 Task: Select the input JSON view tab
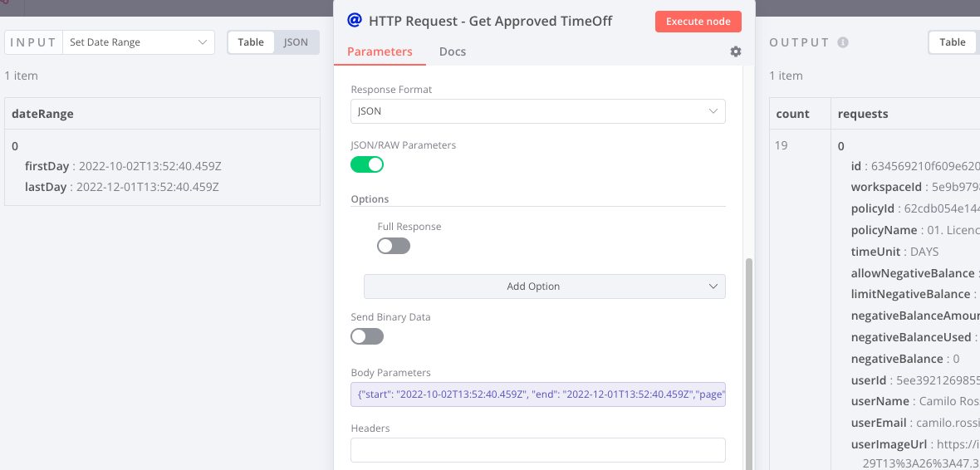tap(296, 42)
